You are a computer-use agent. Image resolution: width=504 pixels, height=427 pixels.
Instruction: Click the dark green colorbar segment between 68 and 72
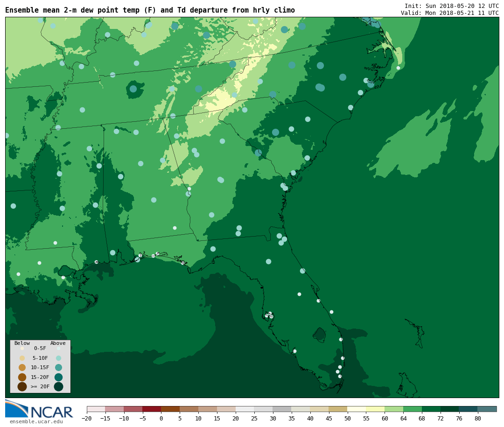pyautogui.click(x=431, y=409)
